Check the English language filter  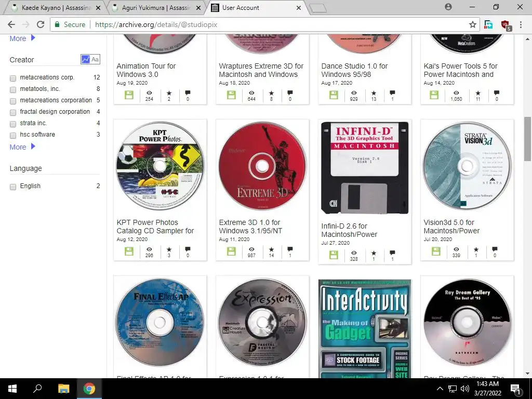pyautogui.click(x=13, y=187)
